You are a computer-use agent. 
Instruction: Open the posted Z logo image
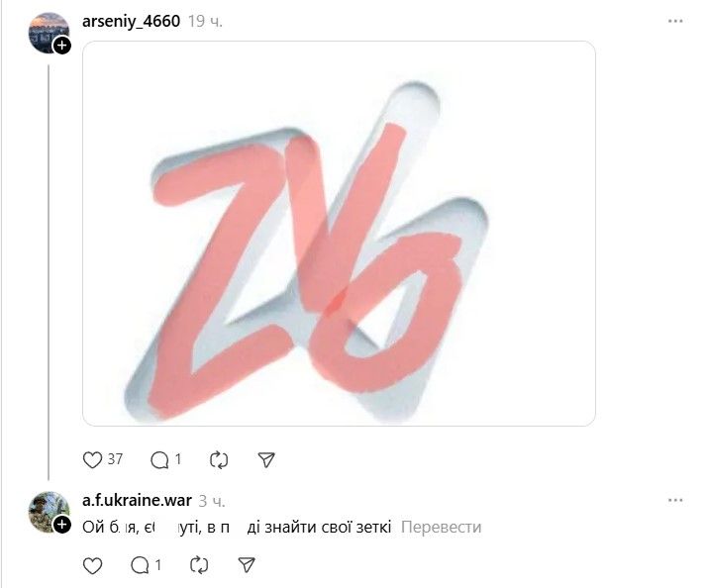339,234
